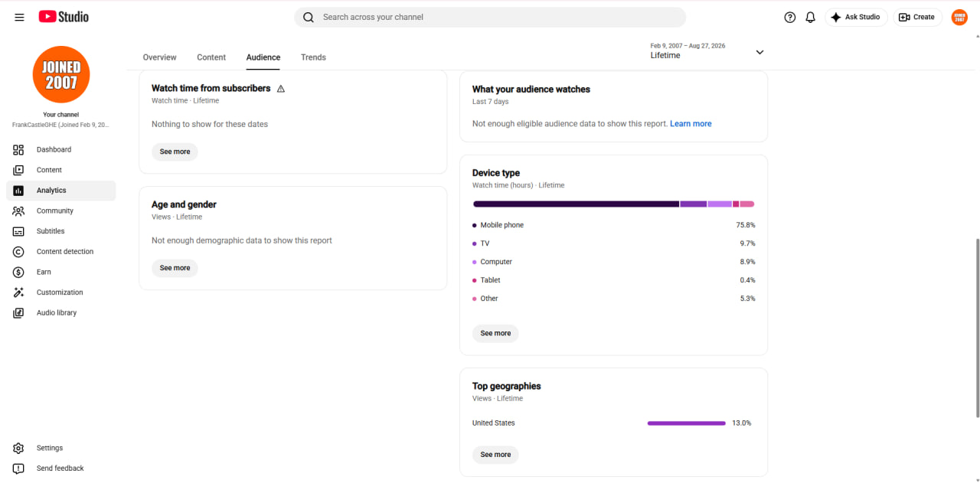Viewport: 980px width, 483px height.
Task: Click the Other legend row
Action: pyautogui.click(x=614, y=299)
